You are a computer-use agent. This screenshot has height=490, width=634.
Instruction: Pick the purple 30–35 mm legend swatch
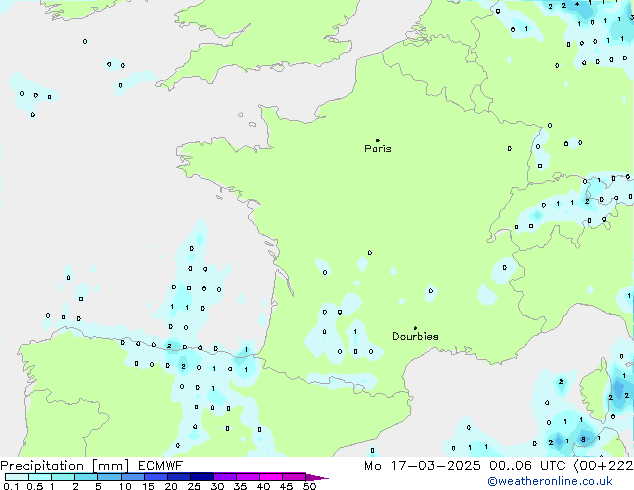click(226, 478)
